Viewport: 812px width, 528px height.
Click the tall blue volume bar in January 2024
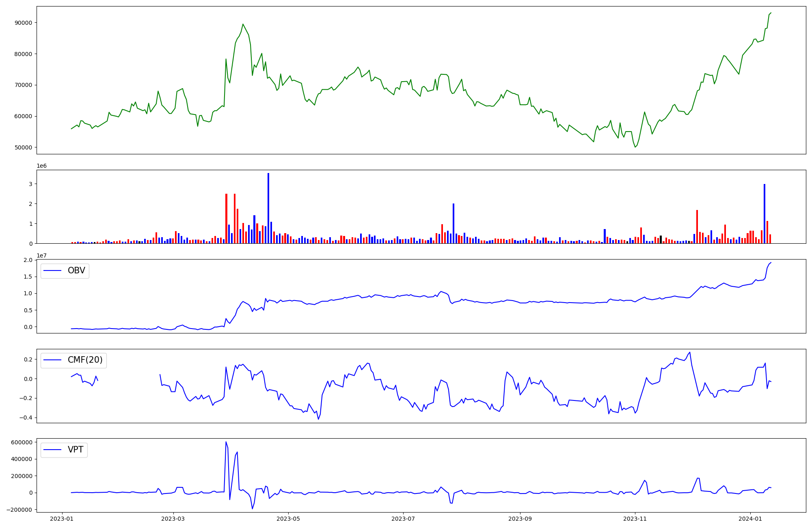coord(764,214)
